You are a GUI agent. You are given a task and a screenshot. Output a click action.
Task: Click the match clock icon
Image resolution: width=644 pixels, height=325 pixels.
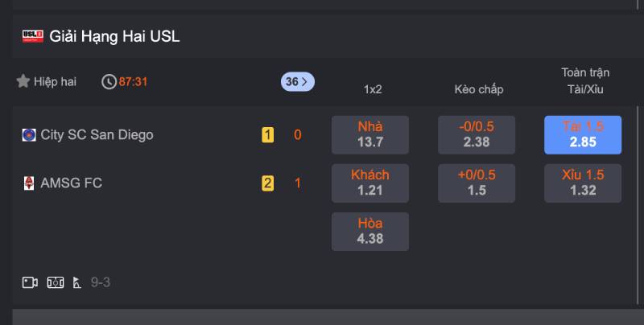click(109, 81)
